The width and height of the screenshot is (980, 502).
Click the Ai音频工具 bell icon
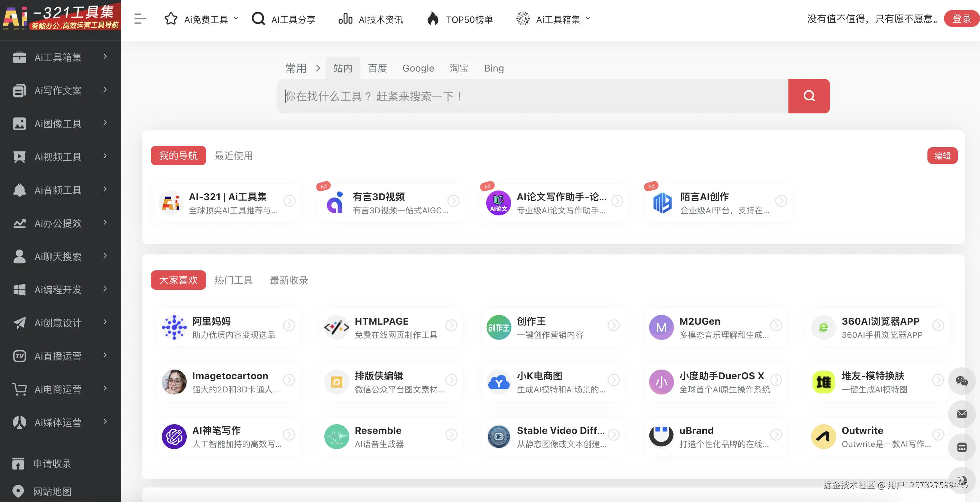coord(19,190)
